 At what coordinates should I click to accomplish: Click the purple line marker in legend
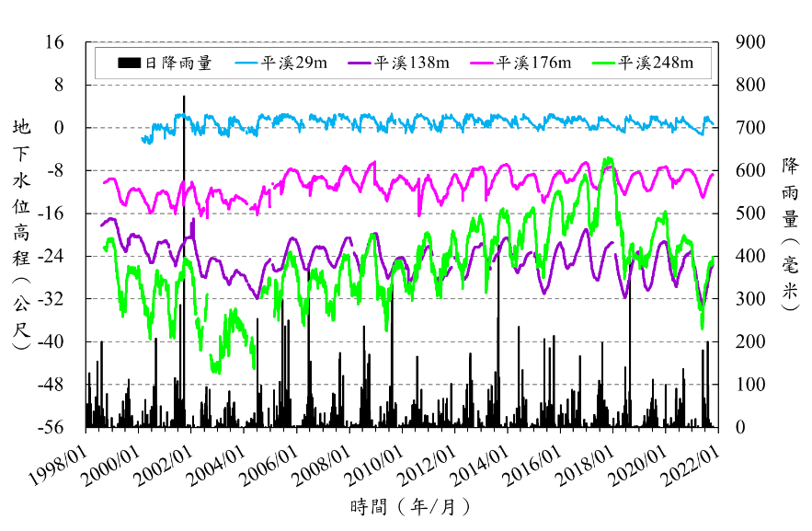pyautogui.click(x=360, y=63)
